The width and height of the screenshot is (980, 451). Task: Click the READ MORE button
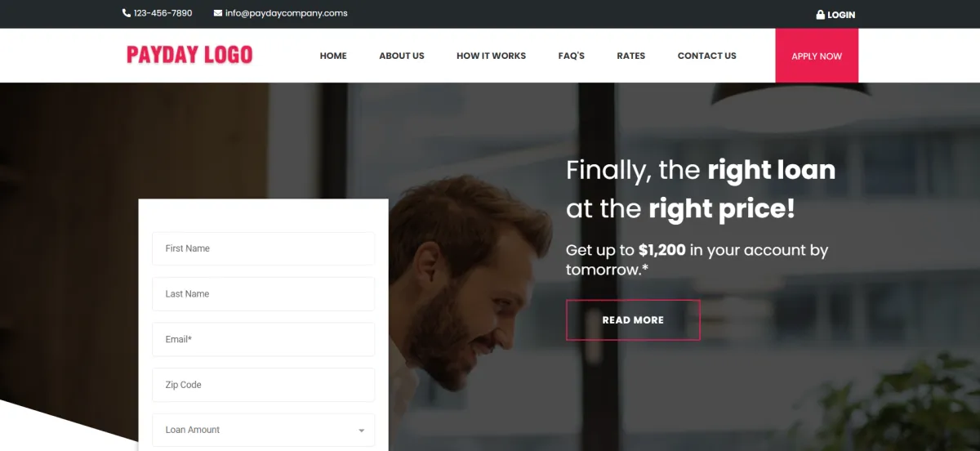pyautogui.click(x=633, y=319)
